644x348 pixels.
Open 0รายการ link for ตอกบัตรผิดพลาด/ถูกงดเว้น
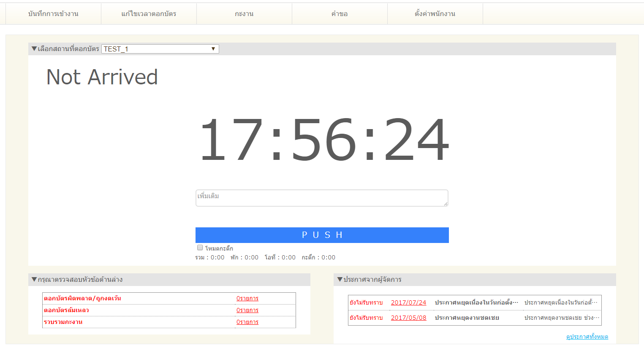click(247, 298)
